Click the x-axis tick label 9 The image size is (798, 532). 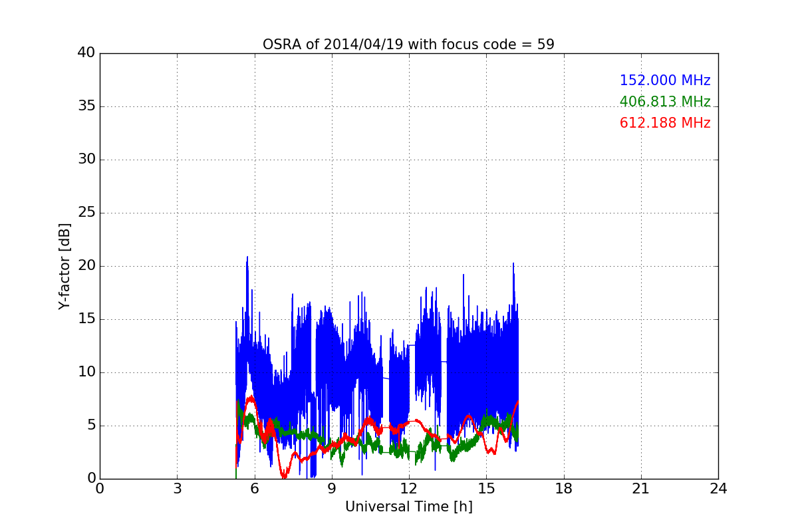click(x=332, y=489)
